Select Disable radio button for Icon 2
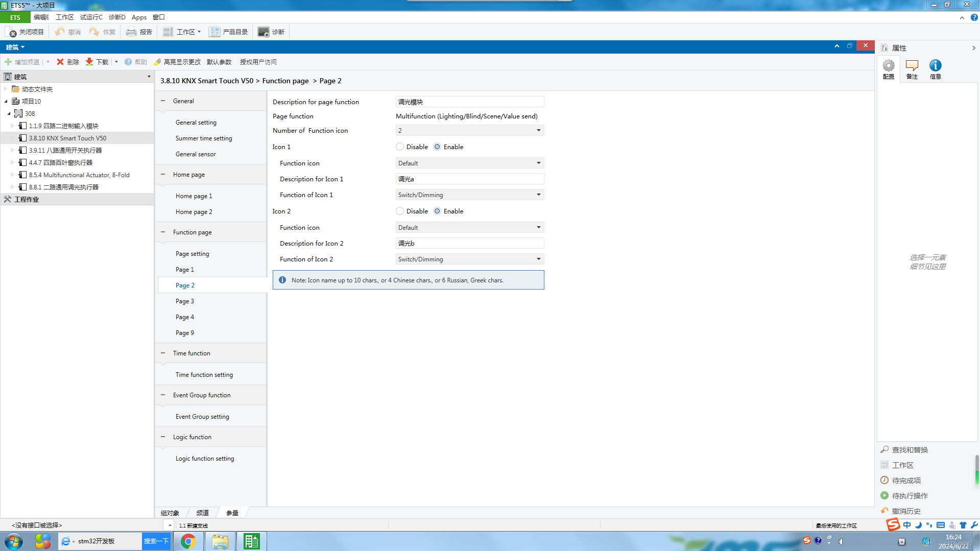The width and height of the screenshot is (980, 551). (400, 211)
